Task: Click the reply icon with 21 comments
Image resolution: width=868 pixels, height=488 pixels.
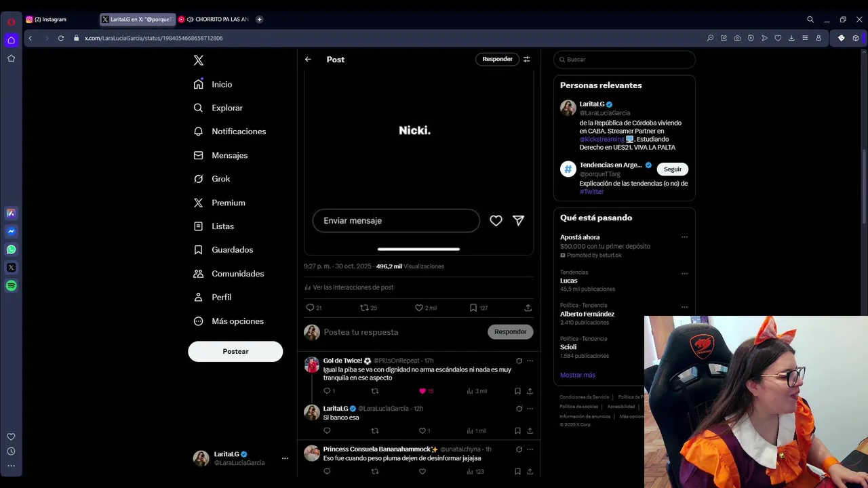Action: click(314, 308)
